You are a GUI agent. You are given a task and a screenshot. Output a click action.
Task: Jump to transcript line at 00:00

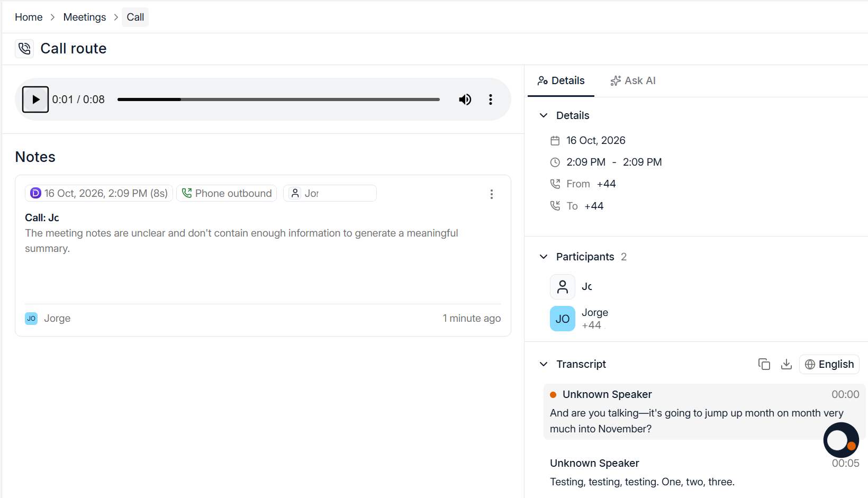point(704,412)
